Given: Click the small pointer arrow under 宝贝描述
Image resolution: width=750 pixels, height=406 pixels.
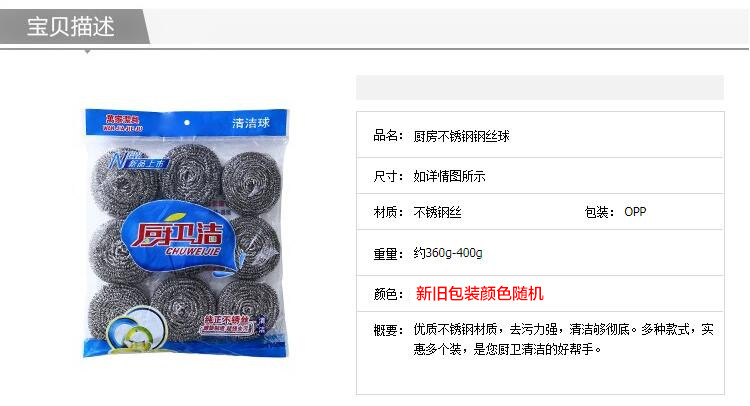Looking at the screenshot, I should pyautogui.click(x=88, y=51).
